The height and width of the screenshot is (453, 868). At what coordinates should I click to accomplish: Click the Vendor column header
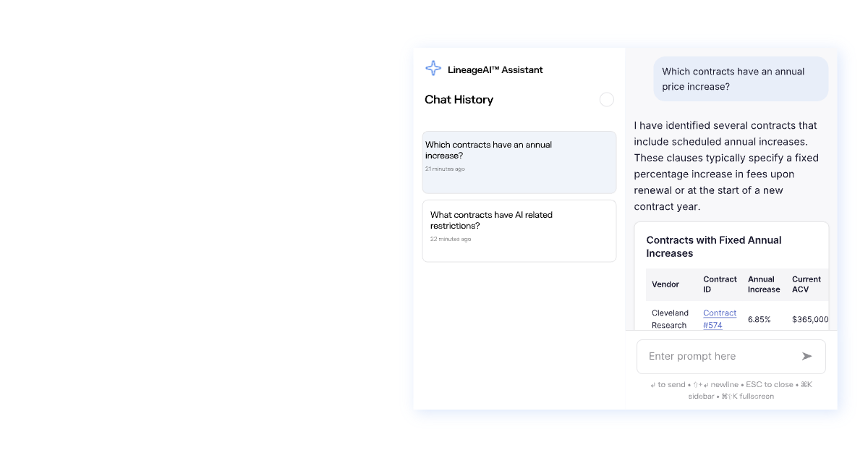[665, 284]
